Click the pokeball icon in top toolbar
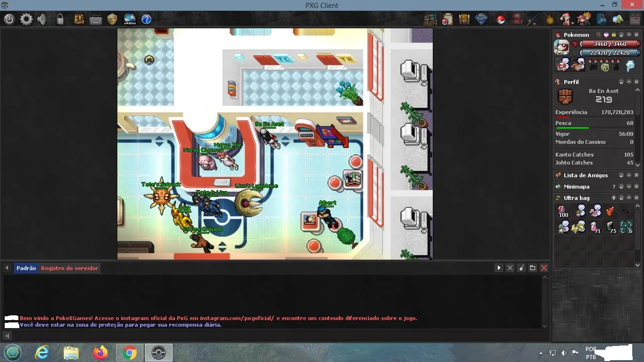This screenshot has width=644, height=362. point(501,19)
